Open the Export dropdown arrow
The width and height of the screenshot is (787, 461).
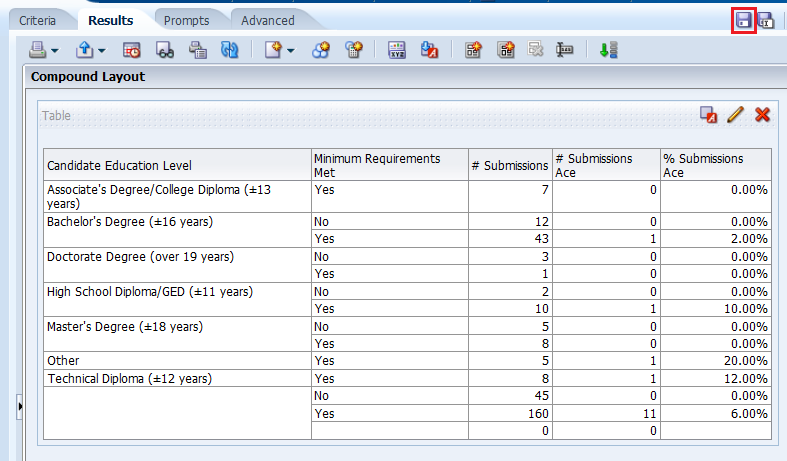(x=102, y=50)
